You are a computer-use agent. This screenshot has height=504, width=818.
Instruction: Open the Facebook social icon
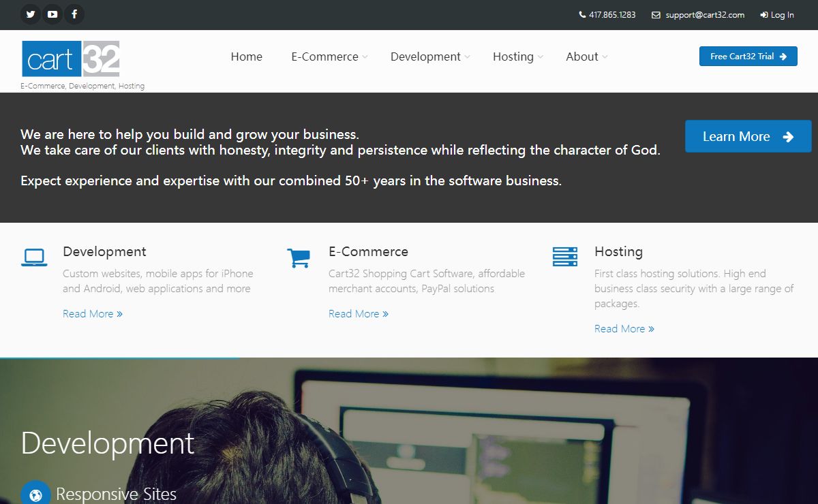(x=74, y=14)
